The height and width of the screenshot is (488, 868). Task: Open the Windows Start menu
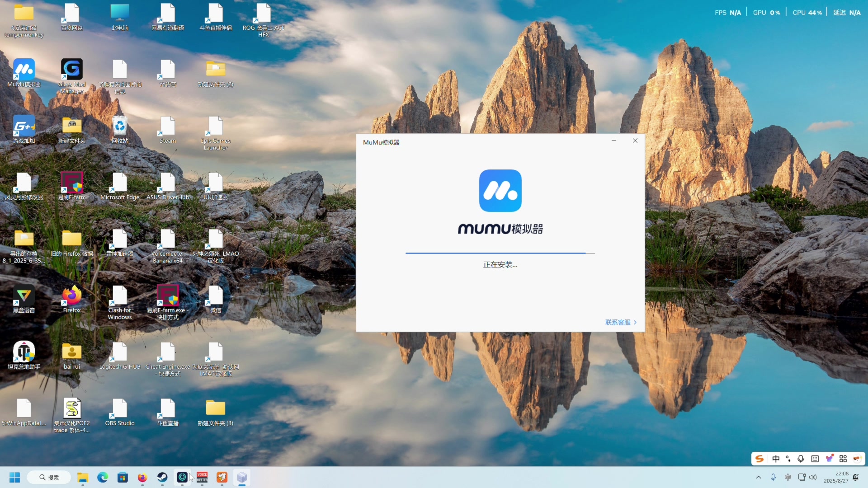point(14,477)
